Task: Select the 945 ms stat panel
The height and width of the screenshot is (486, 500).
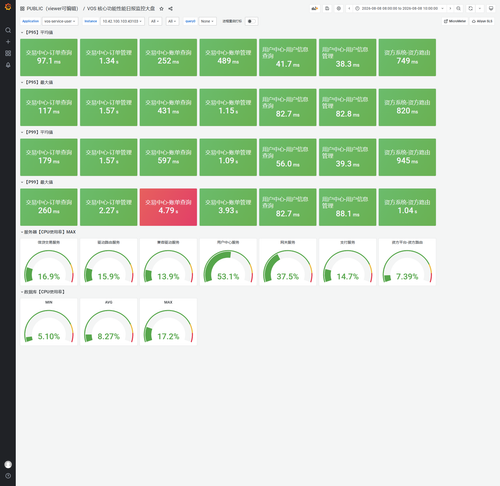Action: pos(407,157)
